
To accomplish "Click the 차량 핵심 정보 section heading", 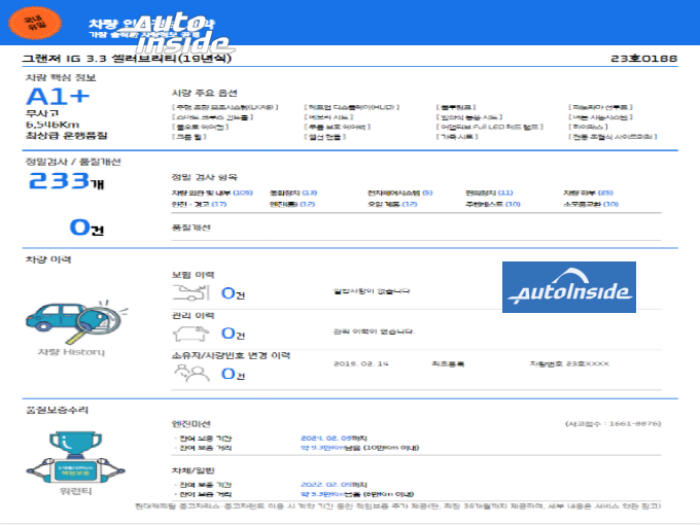I will pos(61,78).
